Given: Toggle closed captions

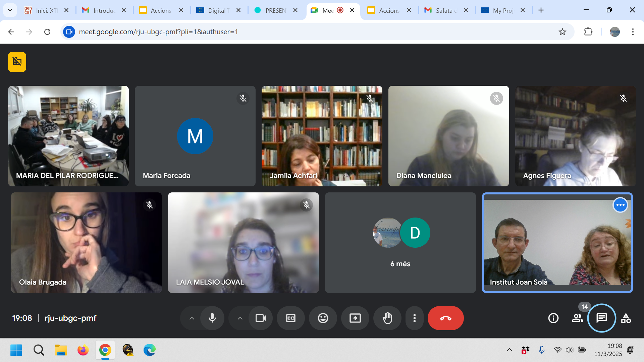Looking at the screenshot, I should pos(291,318).
